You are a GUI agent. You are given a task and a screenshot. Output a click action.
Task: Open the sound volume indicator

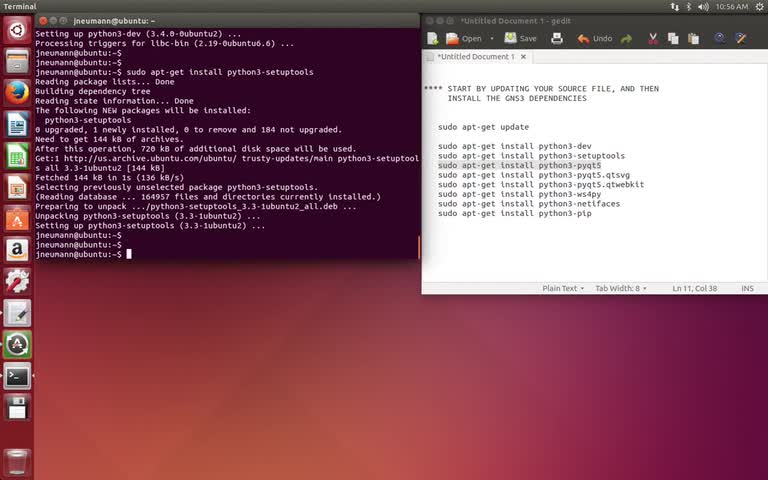pos(703,6)
